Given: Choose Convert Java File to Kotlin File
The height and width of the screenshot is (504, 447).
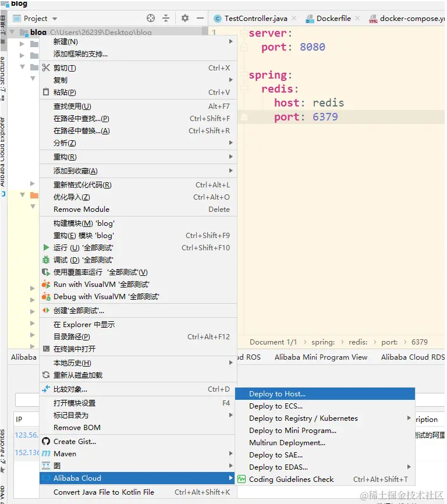Looking at the screenshot, I should click(138, 492).
